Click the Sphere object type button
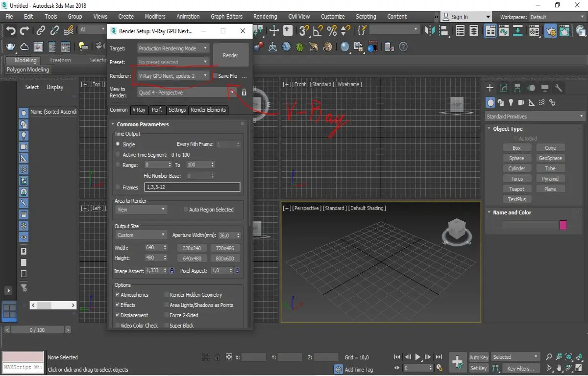Screen dimensions: 588x376 [516, 158]
